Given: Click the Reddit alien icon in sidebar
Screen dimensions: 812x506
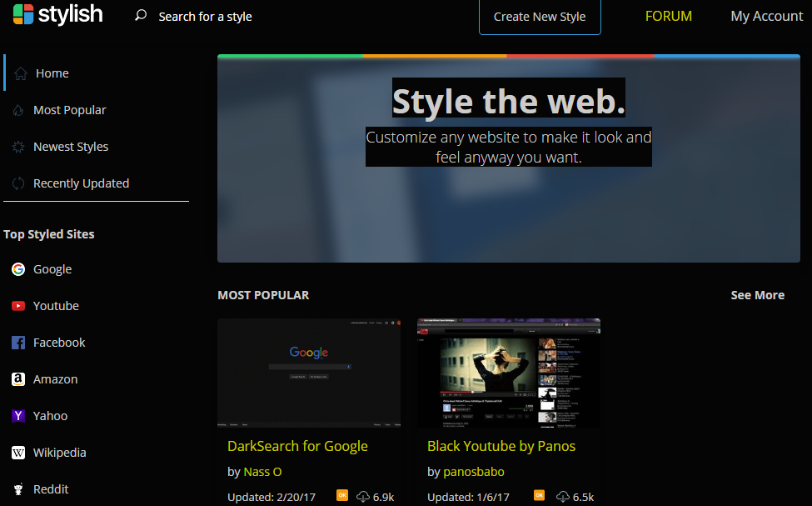Looking at the screenshot, I should point(18,489).
